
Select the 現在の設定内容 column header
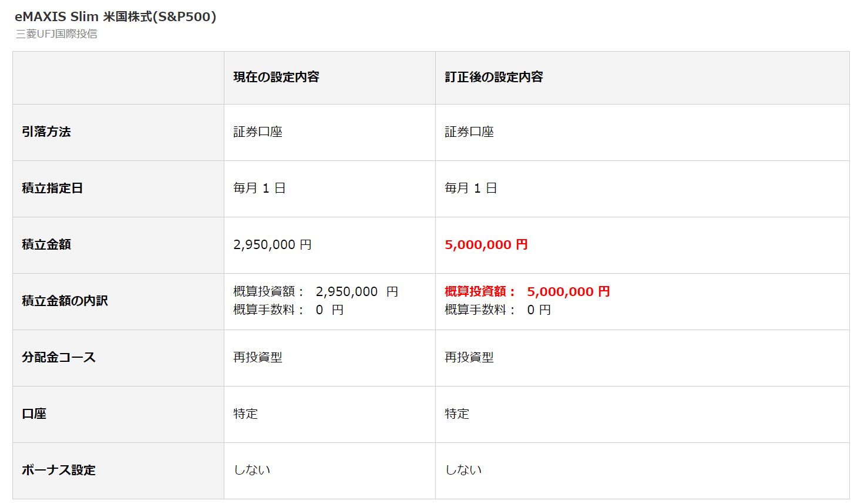click(x=276, y=77)
